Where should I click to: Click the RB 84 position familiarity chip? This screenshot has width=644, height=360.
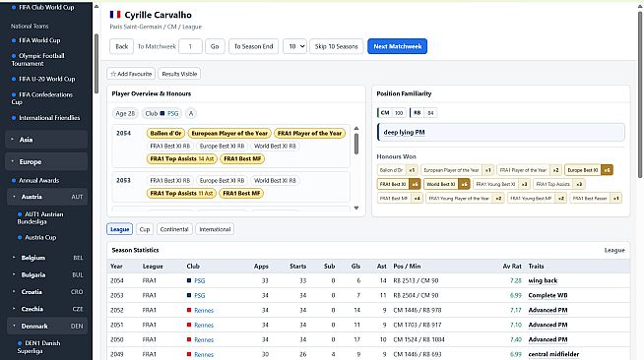[423, 113]
